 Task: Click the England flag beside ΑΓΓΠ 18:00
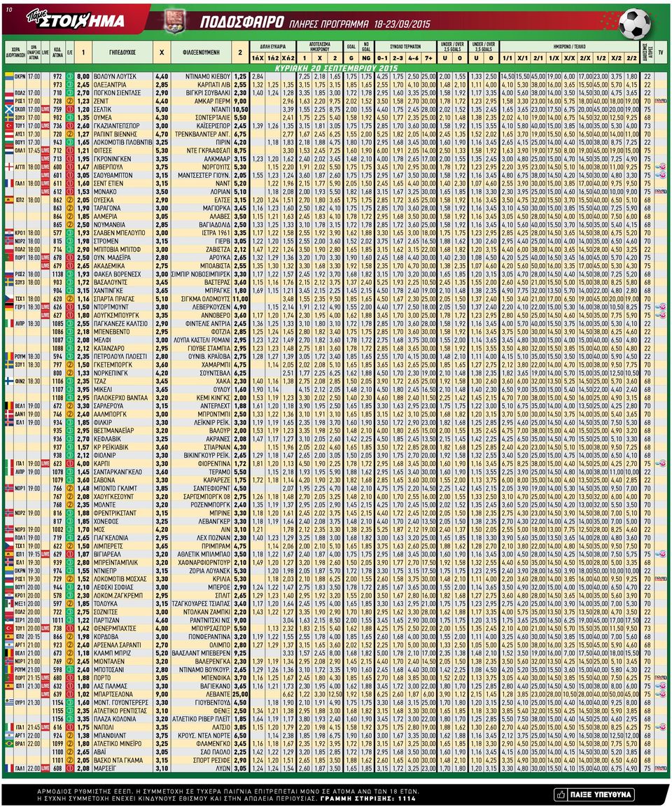click(8, 167)
